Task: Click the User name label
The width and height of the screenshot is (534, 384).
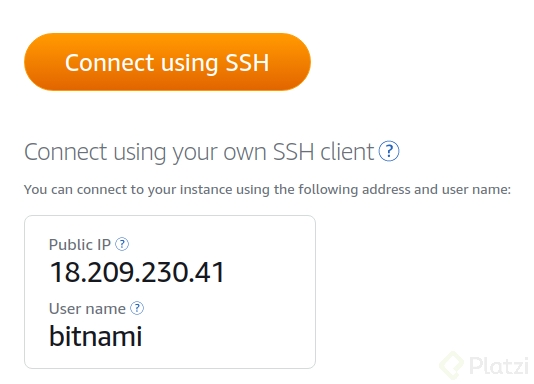Action: (x=87, y=309)
